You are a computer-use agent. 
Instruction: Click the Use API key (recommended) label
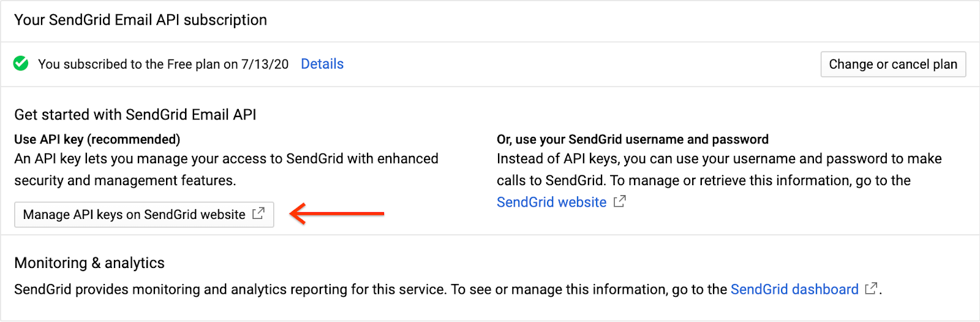coord(97,139)
